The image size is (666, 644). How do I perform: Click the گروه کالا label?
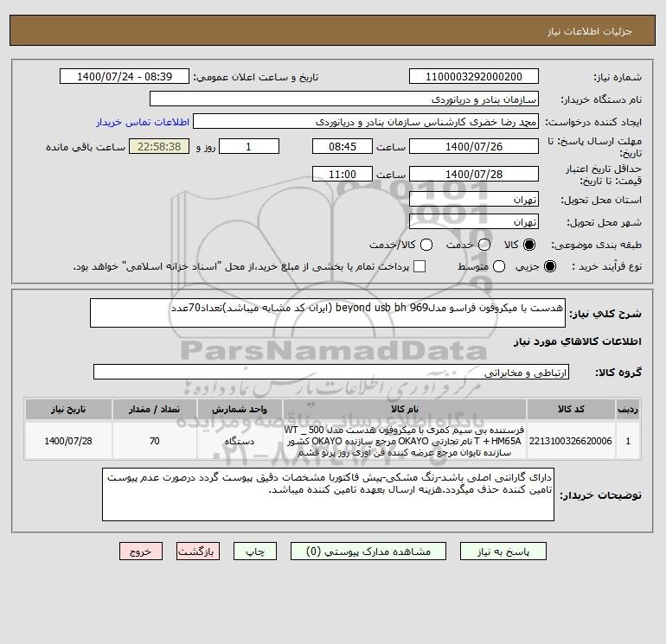pyautogui.click(x=618, y=373)
